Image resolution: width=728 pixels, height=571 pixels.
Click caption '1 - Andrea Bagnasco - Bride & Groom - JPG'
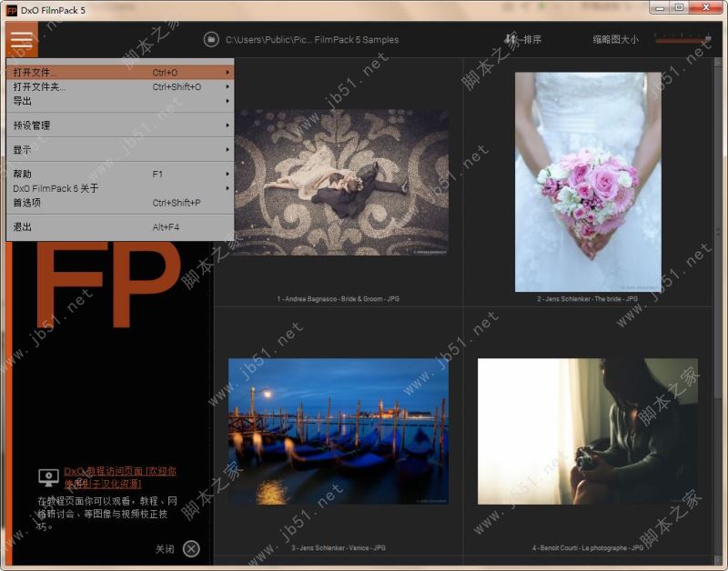pyautogui.click(x=339, y=299)
